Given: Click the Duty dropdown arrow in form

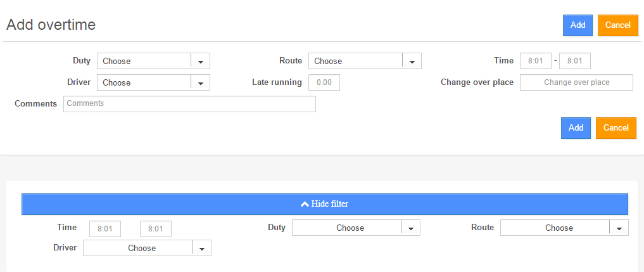Looking at the screenshot, I should pyautogui.click(x=200, y=61).
